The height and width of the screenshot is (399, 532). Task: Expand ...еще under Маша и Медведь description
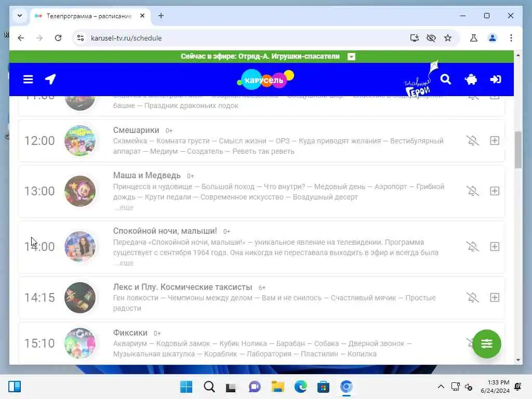(124, 207)
